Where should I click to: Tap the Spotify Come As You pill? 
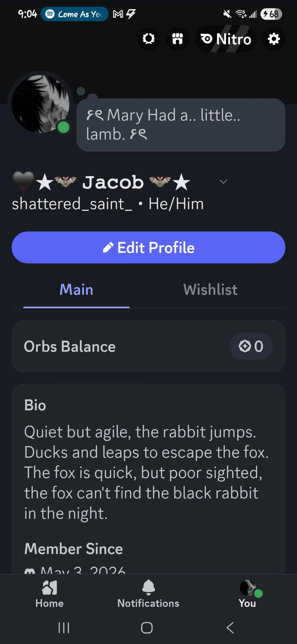pyautogui.click(x=75, y=14)
